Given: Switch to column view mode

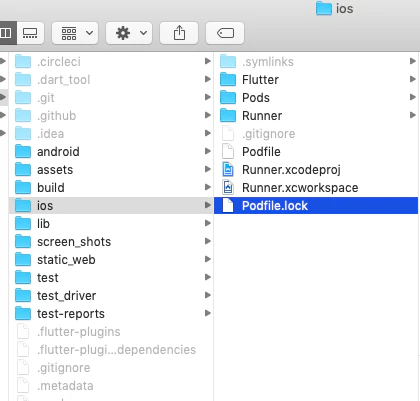Looking at the screenshot, I should click(x=7, y=33).
